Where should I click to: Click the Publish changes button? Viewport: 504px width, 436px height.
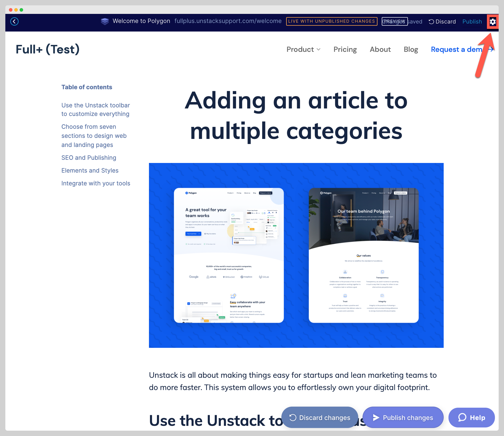coord(403,417)
